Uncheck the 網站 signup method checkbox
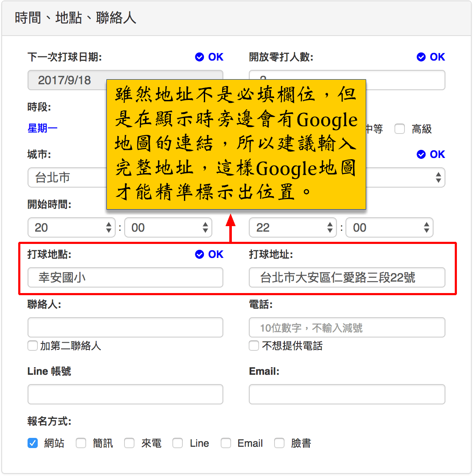The image size is (473, 476). coord(33,443)
